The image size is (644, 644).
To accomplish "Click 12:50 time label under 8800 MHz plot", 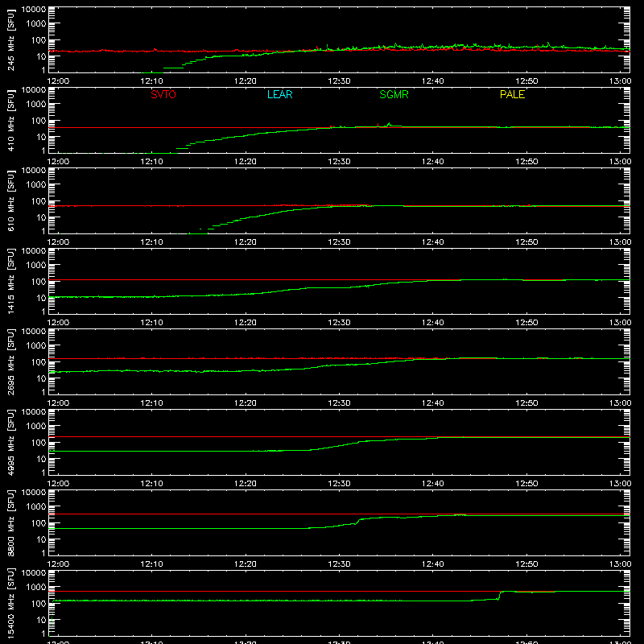I will (526, 564).
